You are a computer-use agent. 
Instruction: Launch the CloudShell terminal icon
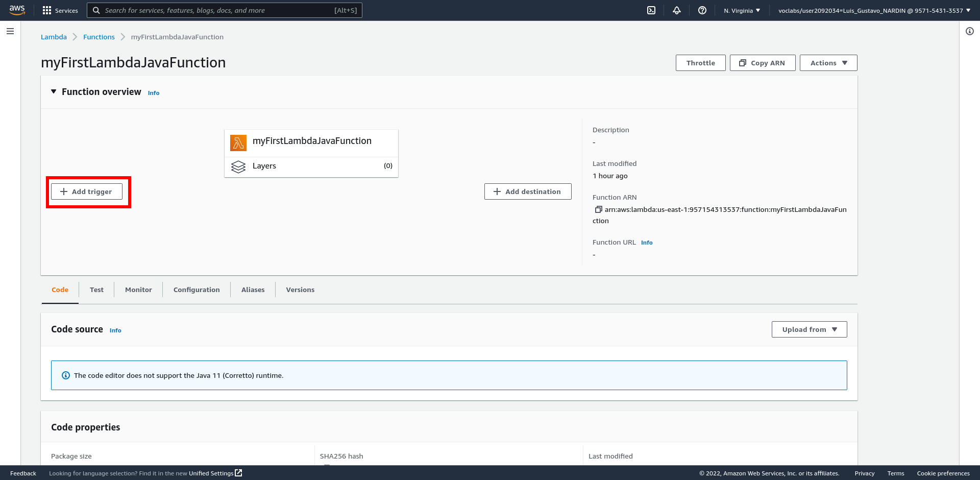651,10
